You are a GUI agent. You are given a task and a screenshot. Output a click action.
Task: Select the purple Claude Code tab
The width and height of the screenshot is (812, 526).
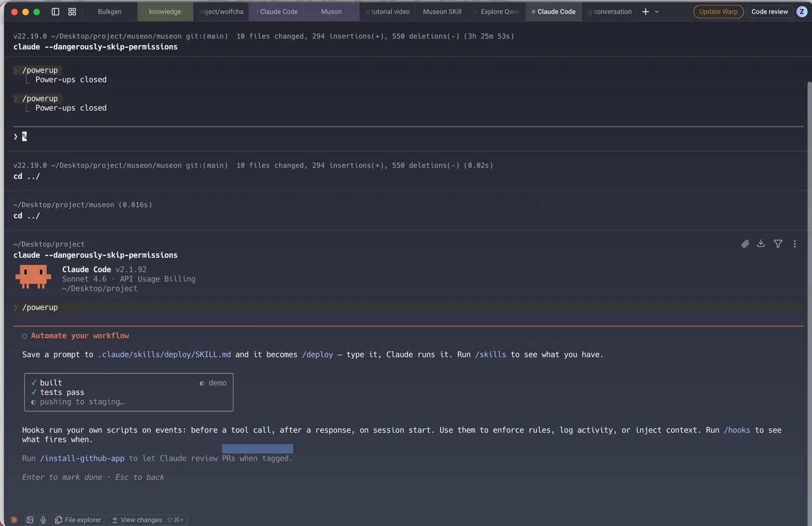tap(277, 12)
